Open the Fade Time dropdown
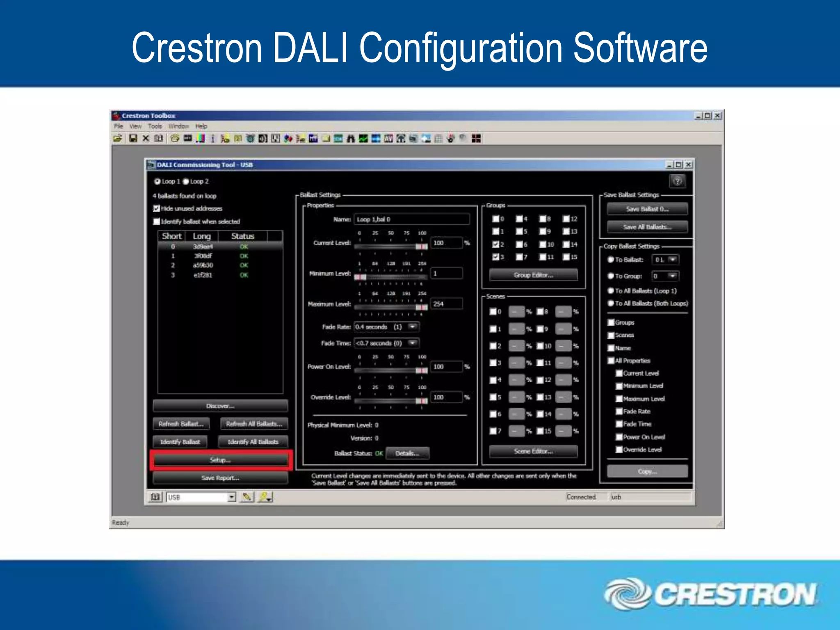 413,343
